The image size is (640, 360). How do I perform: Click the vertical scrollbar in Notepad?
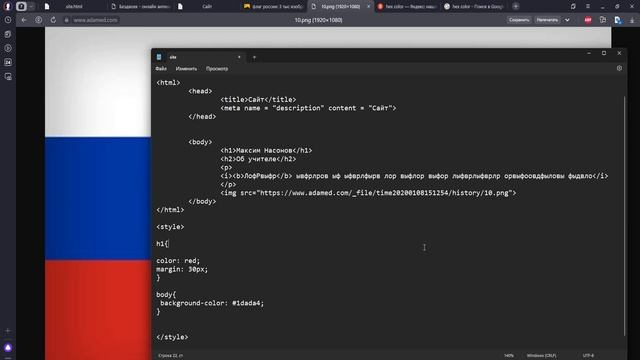click(624, 216)
